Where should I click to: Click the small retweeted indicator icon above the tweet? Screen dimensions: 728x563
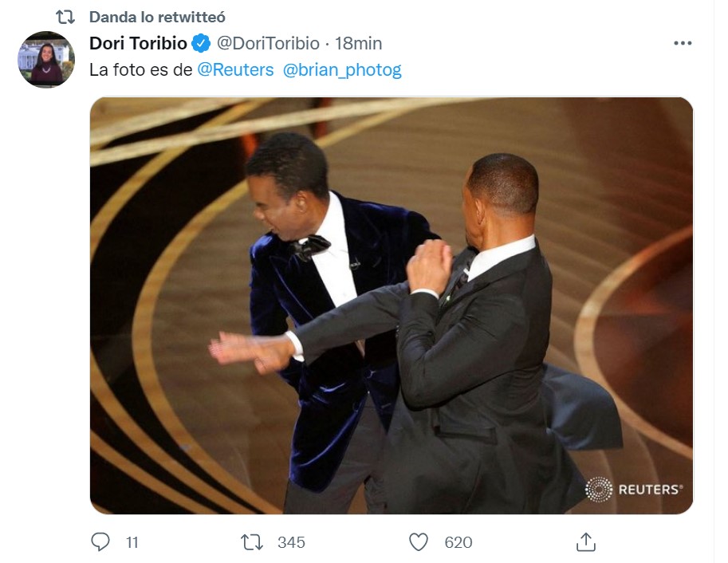point(65,18)
